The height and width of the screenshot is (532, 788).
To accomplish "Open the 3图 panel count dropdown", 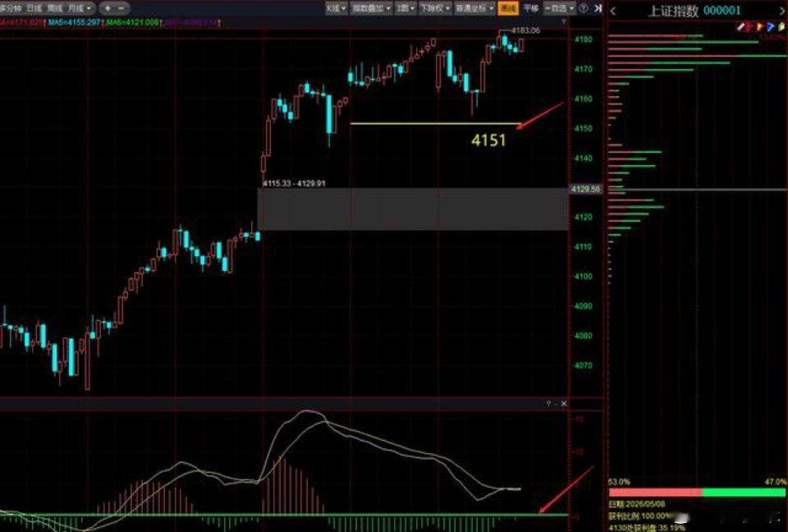I will [x=405, y=8].
